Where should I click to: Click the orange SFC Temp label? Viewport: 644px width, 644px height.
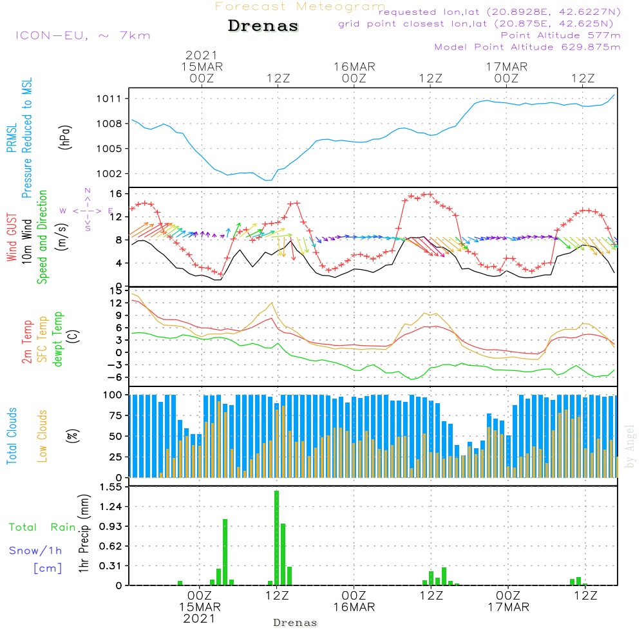coord(43,339)
